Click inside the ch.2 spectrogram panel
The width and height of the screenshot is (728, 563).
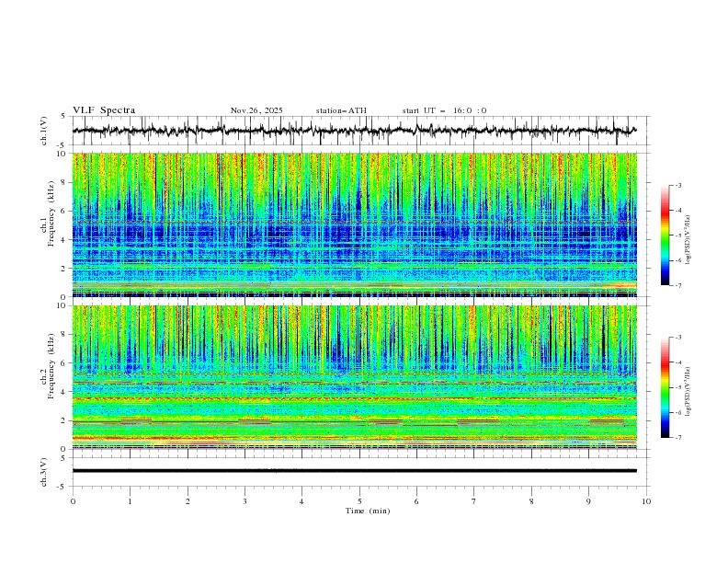point(355,377)
